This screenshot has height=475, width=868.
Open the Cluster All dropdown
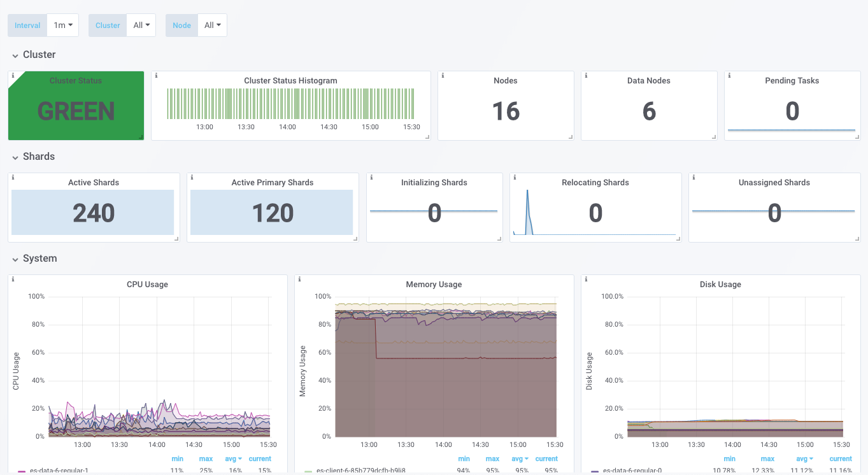141,25
